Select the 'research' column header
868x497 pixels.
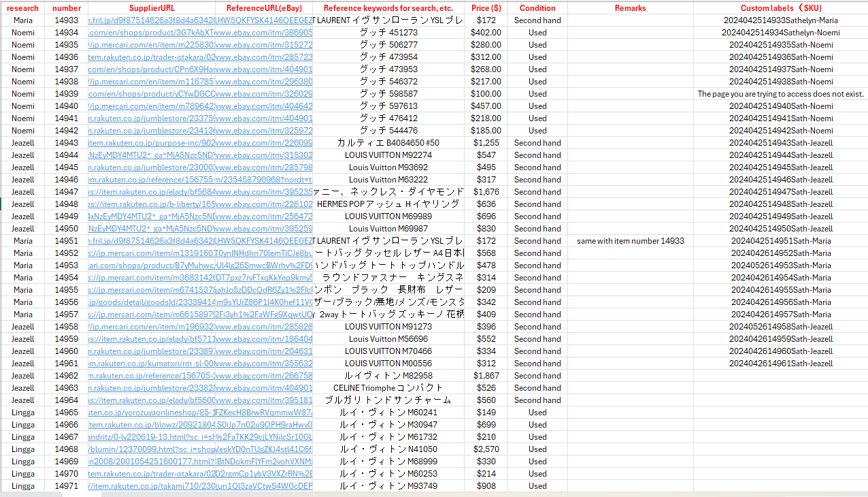tap(23, 8)
